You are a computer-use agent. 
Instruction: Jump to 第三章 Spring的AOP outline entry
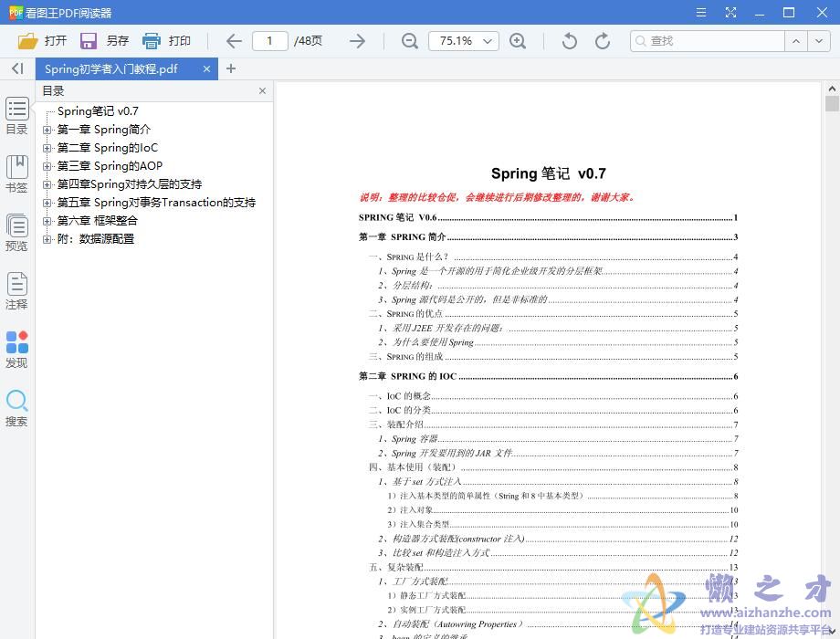point(110,166)
